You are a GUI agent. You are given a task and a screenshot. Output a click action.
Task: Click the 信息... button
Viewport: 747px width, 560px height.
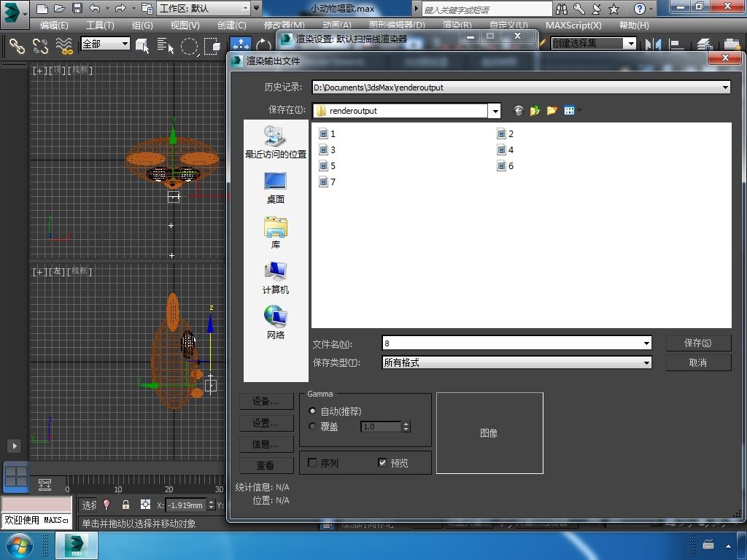pos(266,444)
